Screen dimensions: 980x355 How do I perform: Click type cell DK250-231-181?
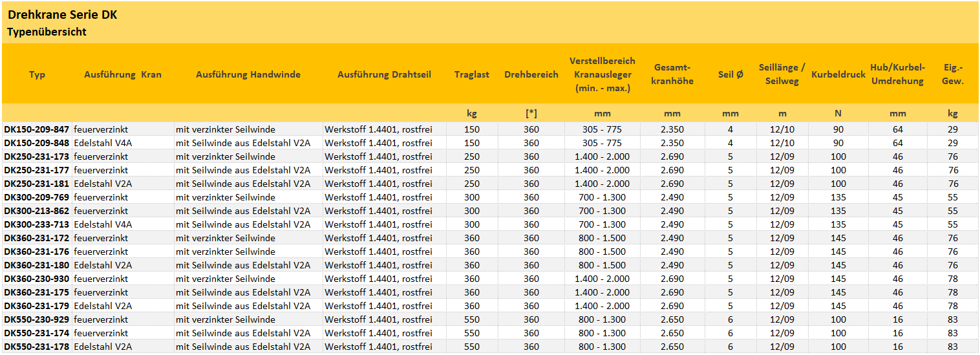[x=37, y=184]
